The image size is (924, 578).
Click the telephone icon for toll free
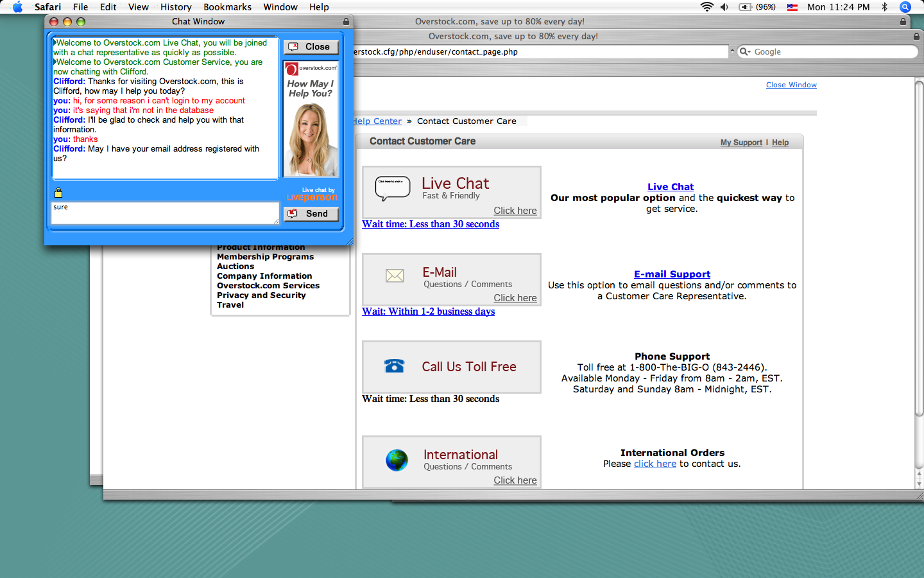[x=394, y=366]
